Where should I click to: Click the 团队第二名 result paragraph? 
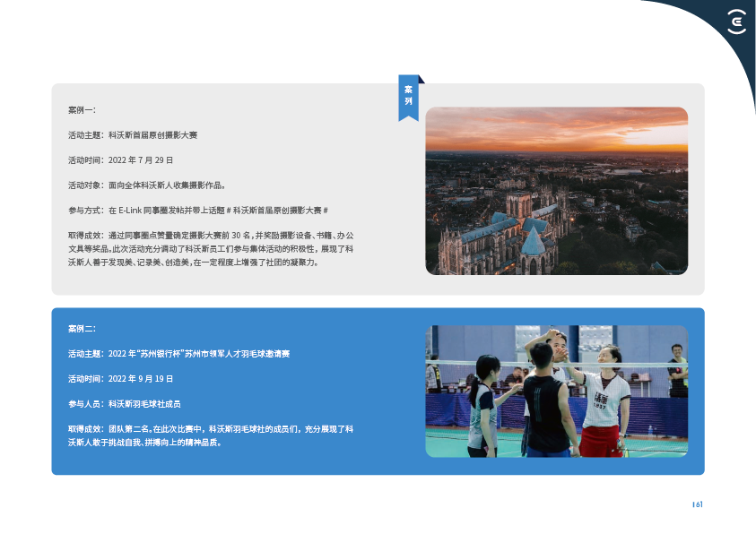point(211,435)
